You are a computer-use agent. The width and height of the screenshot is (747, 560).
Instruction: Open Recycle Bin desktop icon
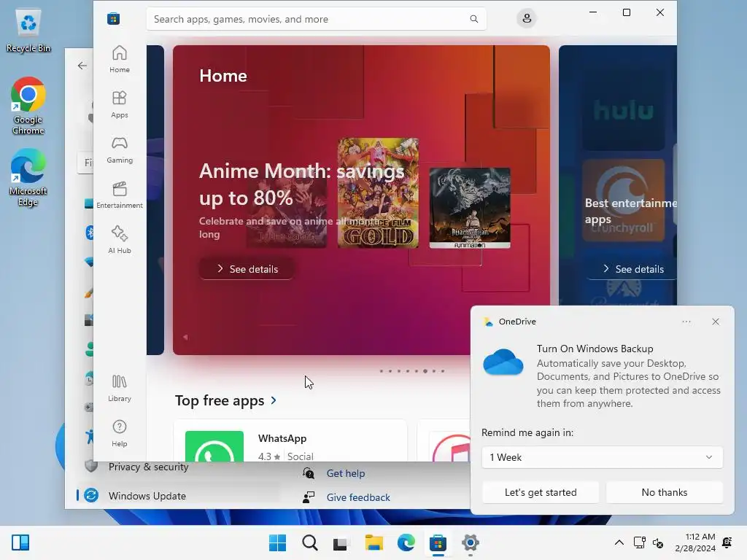coord(28,31)
